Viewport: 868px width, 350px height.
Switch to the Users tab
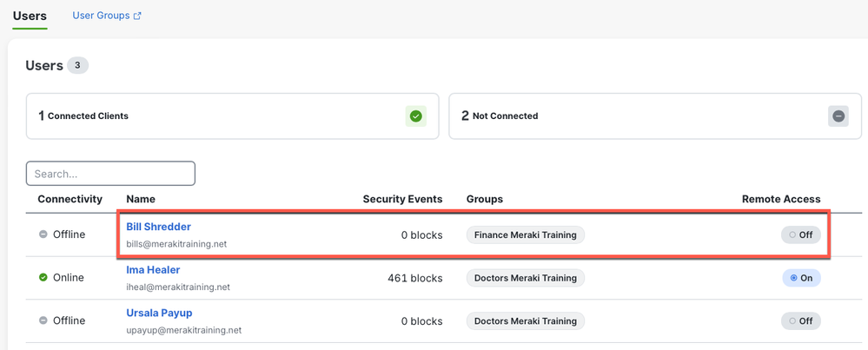point(30,16)
